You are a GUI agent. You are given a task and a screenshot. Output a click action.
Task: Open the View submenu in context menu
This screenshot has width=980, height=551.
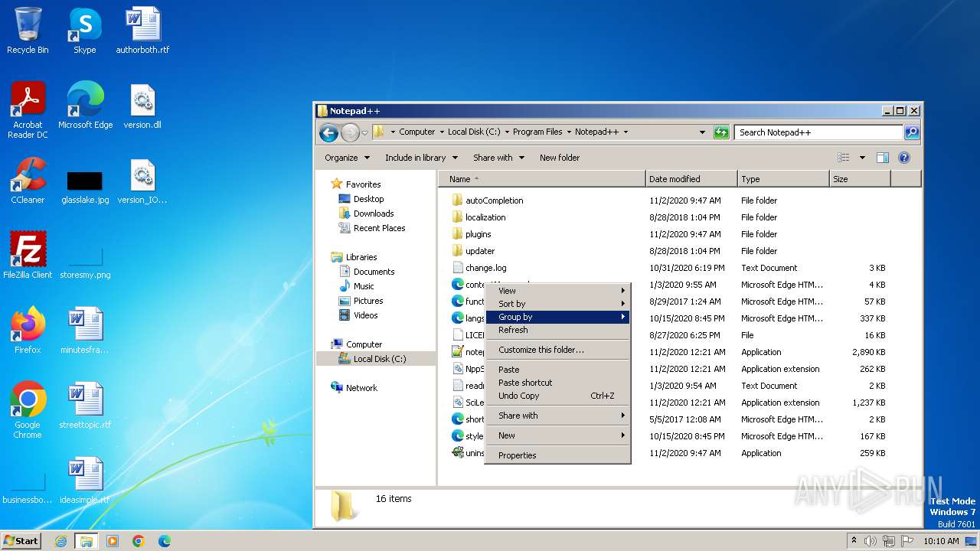pyautogui.click(x=557, y=291)
